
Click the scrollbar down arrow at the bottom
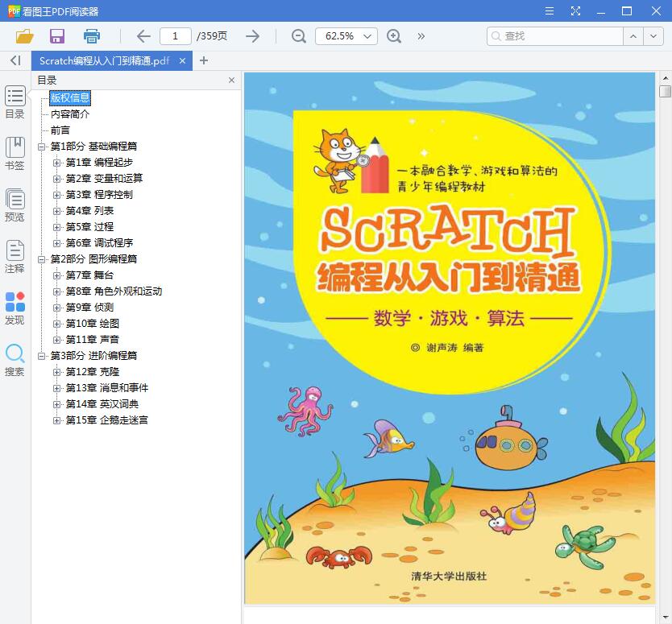(665, 618)
